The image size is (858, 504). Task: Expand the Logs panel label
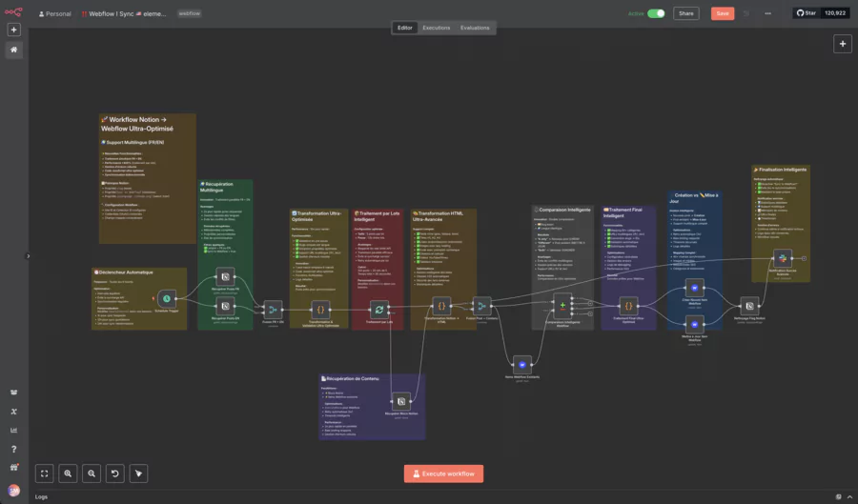tap(42, 497)
